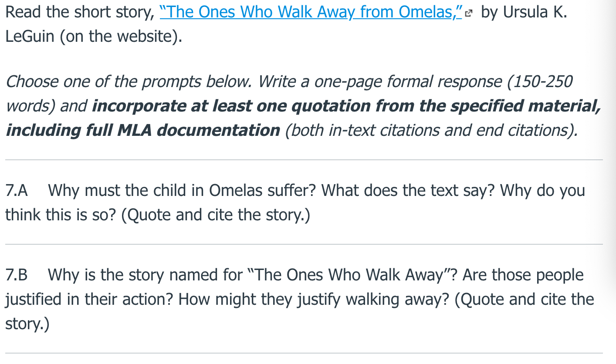This screenshot has width=616, height=364.
Task: Click the "LeGuin (on the website)." text
Action: point(94,37)
